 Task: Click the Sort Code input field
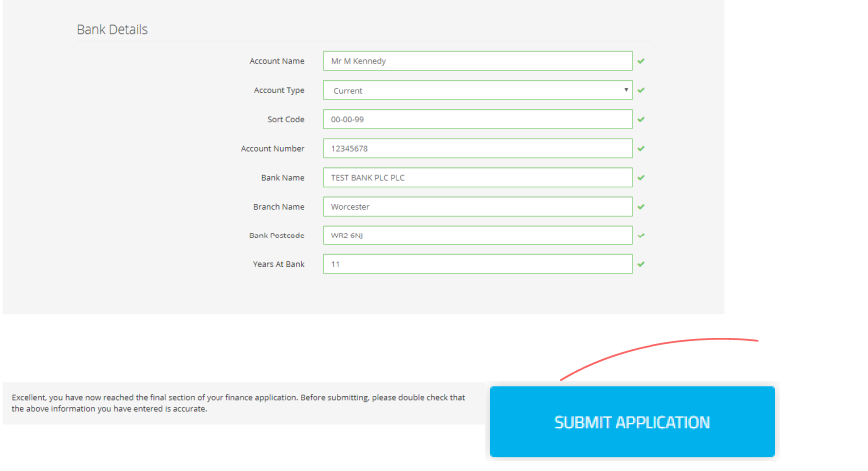point(477,119)
